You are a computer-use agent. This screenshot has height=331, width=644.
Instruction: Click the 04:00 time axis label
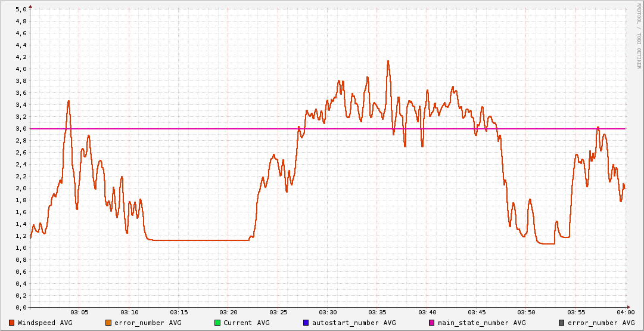626,313
